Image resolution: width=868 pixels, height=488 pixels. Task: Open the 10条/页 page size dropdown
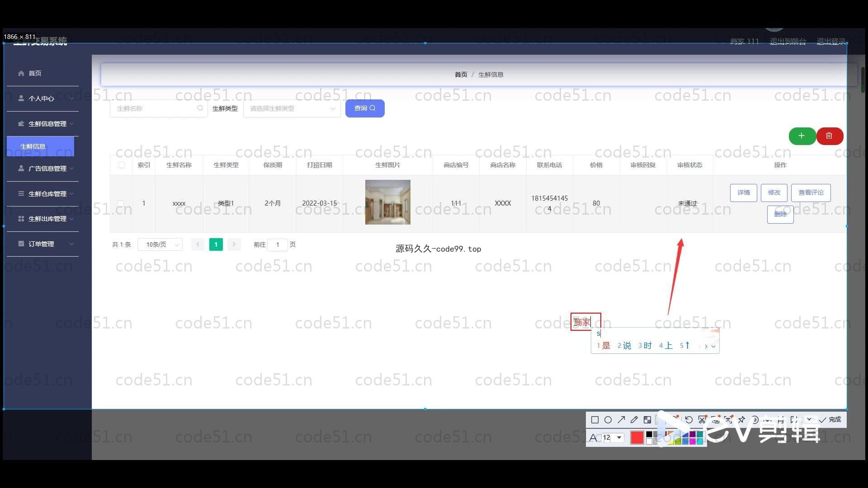[x=160, y=244]
